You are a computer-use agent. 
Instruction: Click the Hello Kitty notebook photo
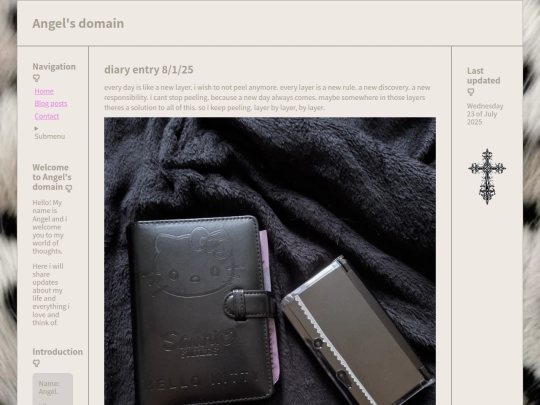[270, 261]
